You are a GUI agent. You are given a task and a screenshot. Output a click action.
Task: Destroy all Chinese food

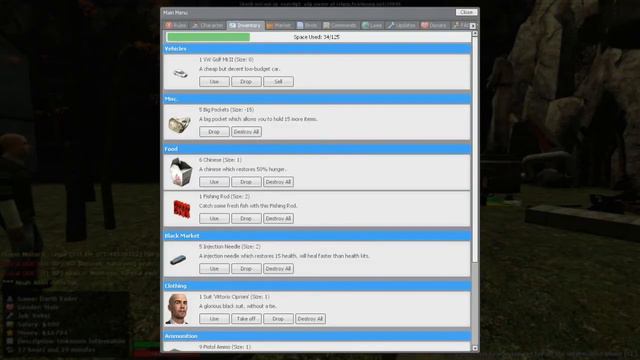278,182
